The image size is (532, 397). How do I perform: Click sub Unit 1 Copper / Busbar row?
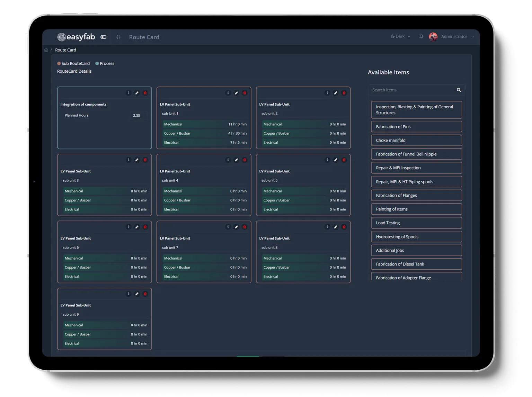[205, 133]
